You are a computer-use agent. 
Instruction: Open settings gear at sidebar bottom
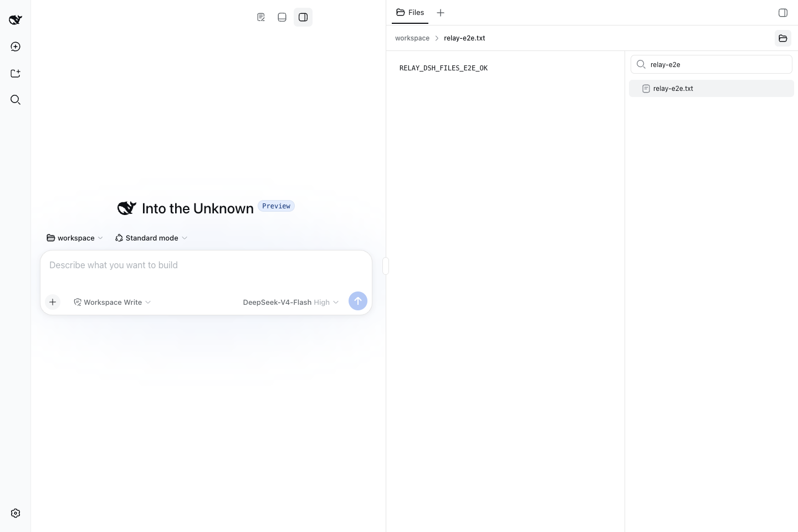(16, 513)
